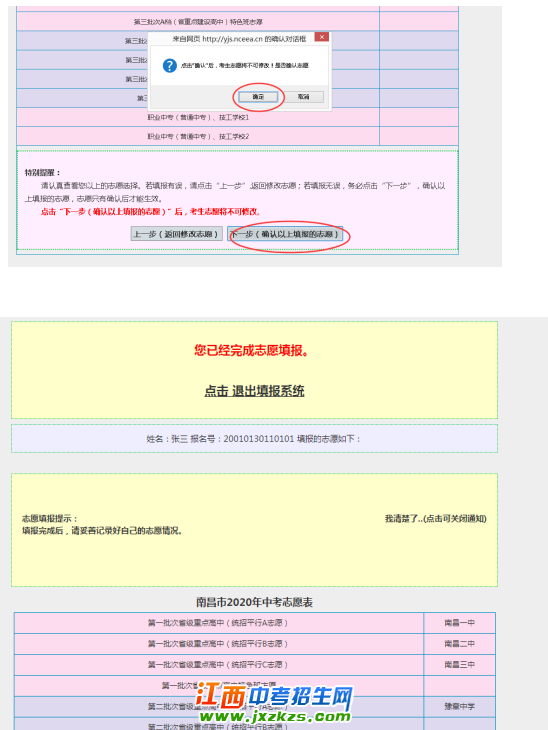The image size is (548, 730).
Task: Close the confirmation dialog with red X
Action: tap(321, 37)
